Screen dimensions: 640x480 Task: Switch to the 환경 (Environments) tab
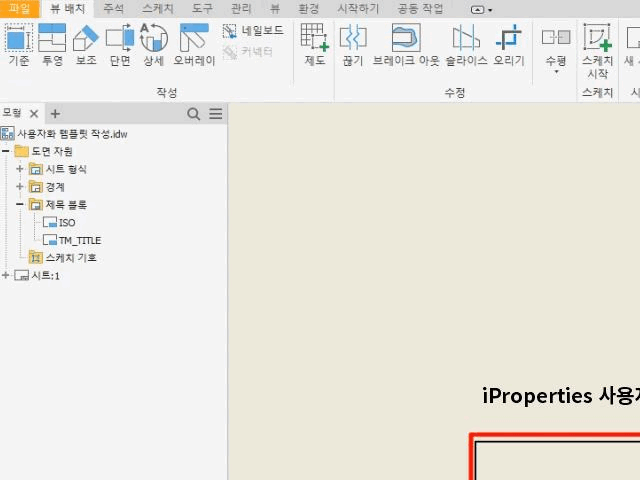tap(309, 9)
